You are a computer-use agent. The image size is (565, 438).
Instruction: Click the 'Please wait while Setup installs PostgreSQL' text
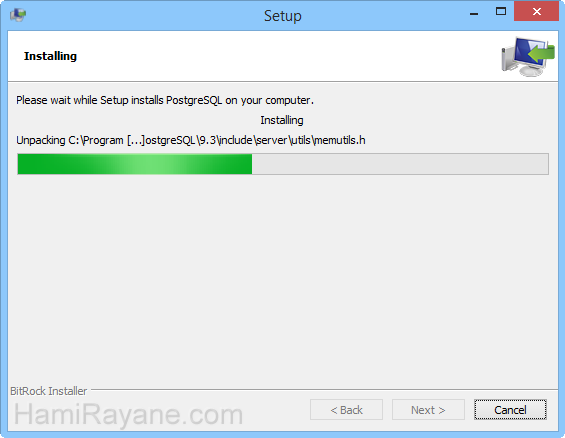pos(165,100)
